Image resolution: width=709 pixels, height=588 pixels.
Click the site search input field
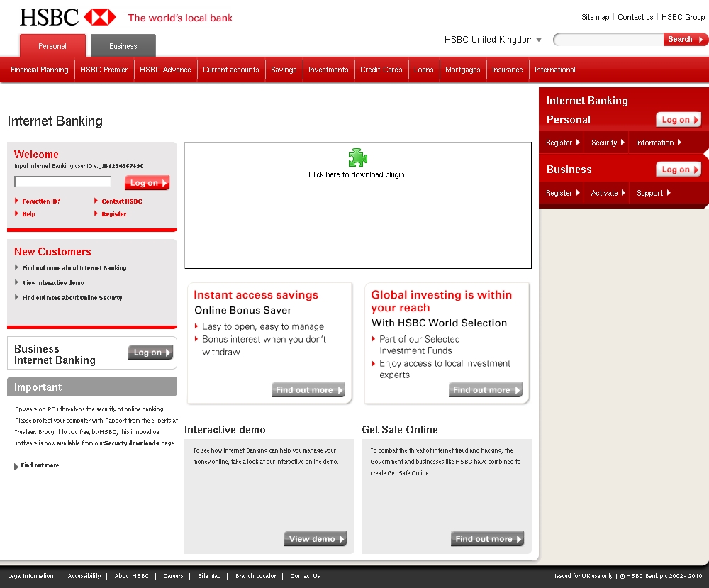click(x=608, y=39)
